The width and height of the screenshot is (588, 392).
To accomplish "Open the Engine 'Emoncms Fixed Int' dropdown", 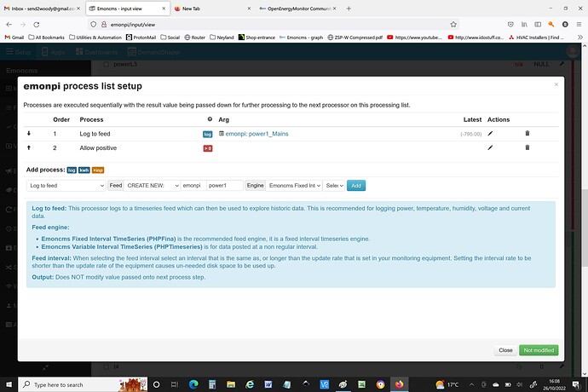I will coord(294,186).
